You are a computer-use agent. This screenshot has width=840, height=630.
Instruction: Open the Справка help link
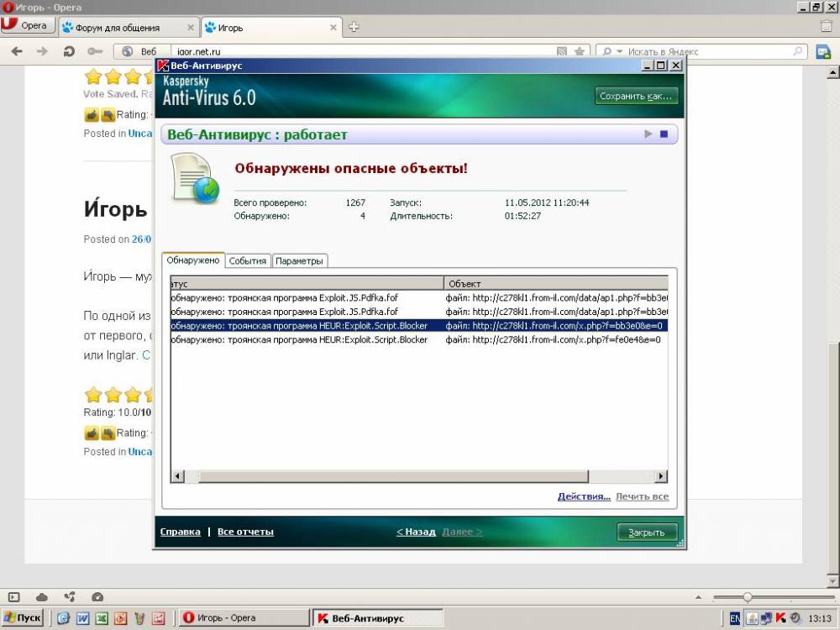[x=180, y=532]
